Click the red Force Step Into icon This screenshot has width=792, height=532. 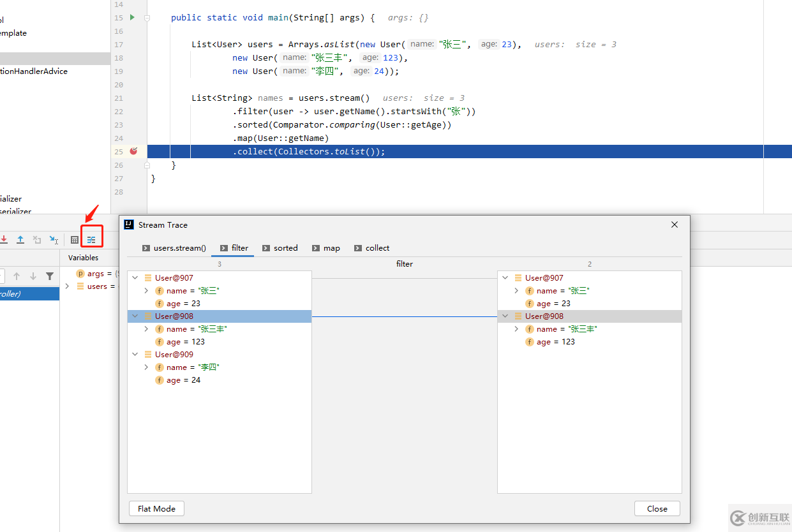4,240
